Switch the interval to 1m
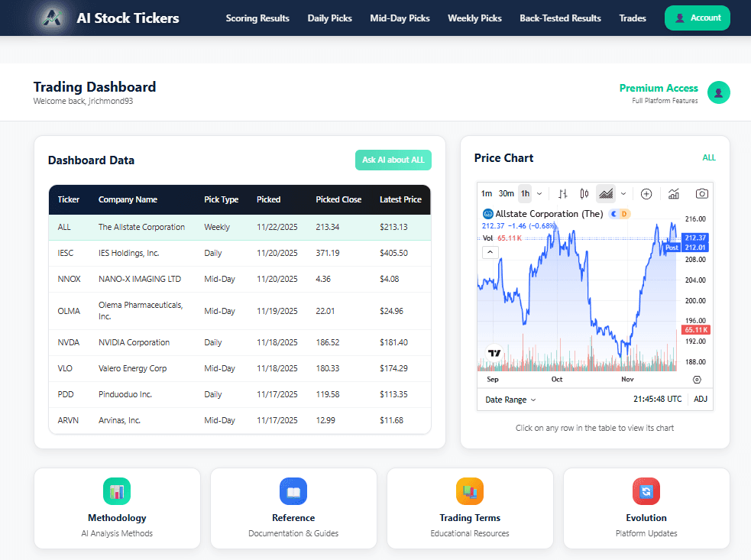The width and height of the screenshot is (751, 560). (x=487, y=193)
